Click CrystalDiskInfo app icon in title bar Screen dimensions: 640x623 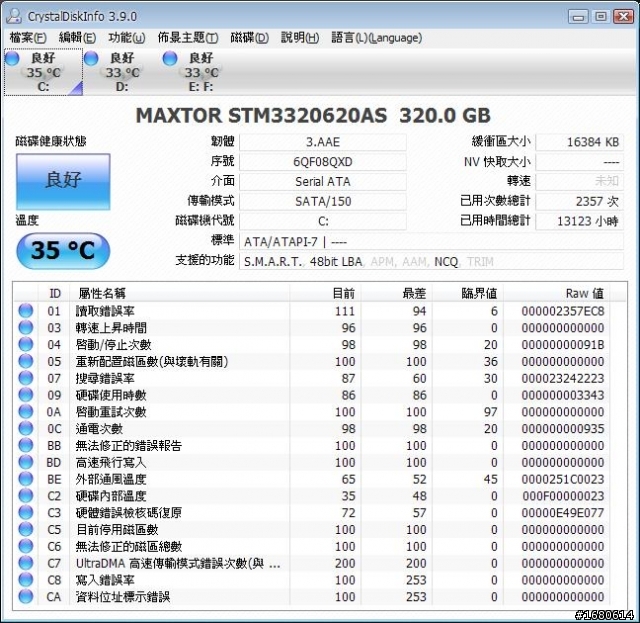click(15, 16)
